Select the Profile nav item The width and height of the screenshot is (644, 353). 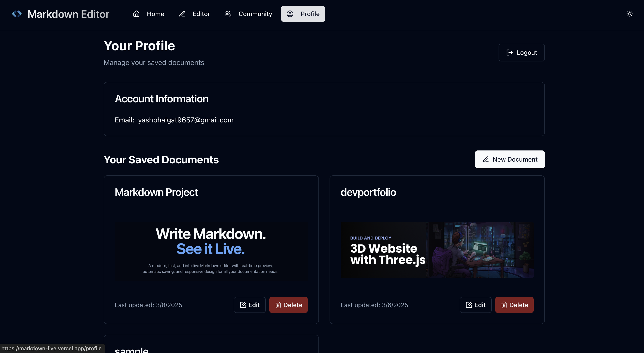pyautogui.click(x=303, y=14)
